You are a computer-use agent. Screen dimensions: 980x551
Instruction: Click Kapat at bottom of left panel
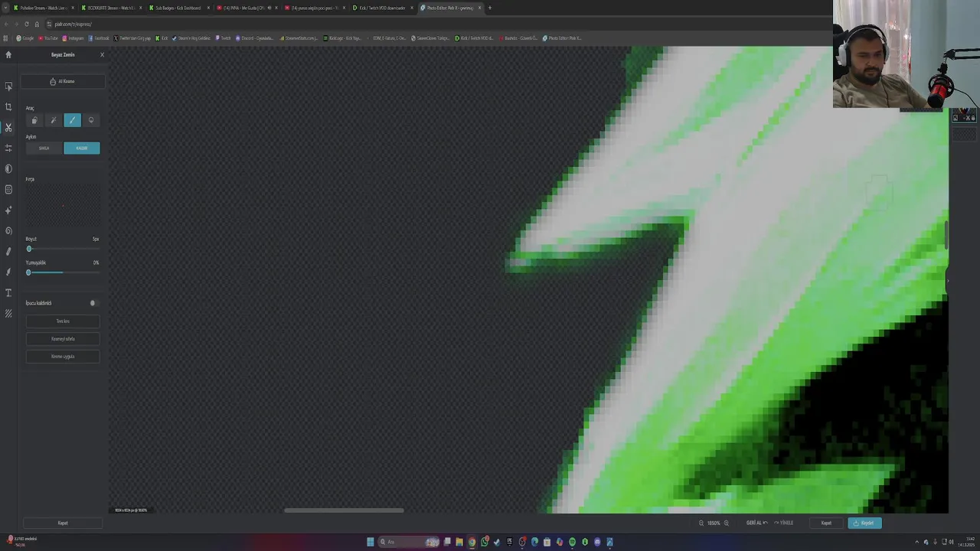tap(63, 523)
